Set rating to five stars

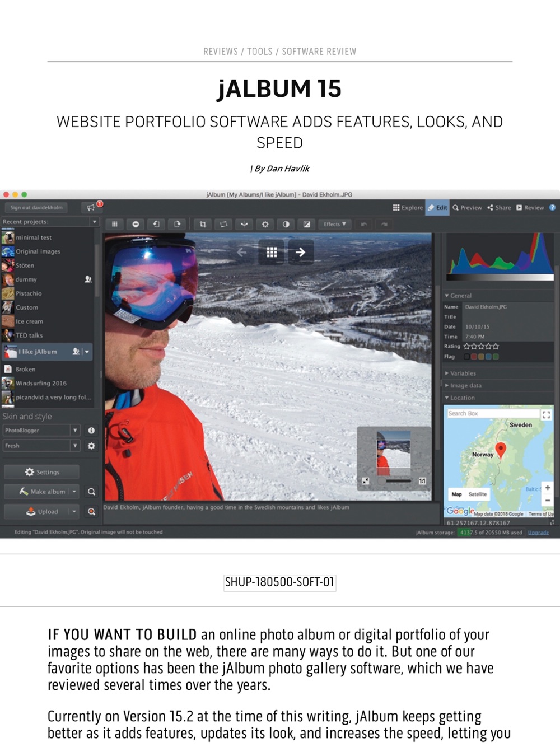(x=495, y=346)
